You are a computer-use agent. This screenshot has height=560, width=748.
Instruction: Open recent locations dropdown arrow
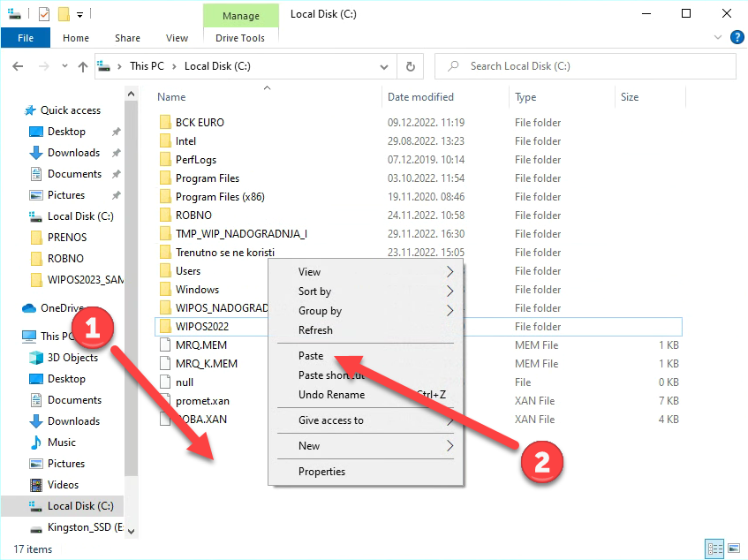[x=62, y=66]
